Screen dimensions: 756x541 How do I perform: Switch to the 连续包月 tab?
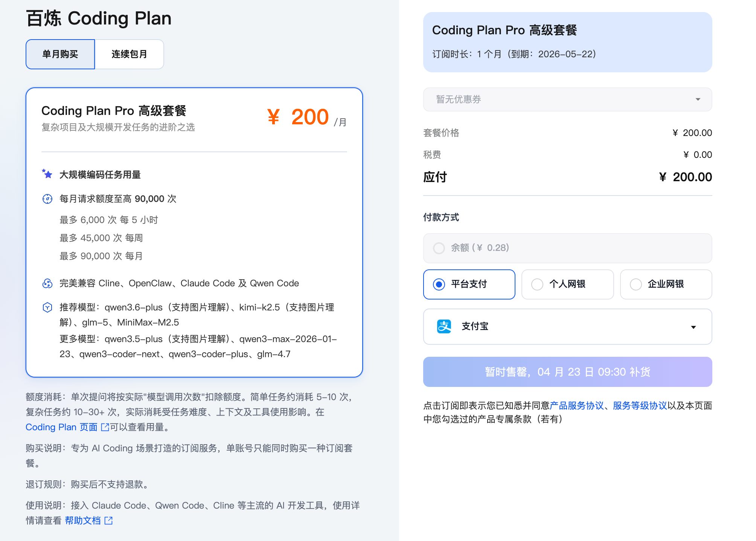tap(129, 54)
